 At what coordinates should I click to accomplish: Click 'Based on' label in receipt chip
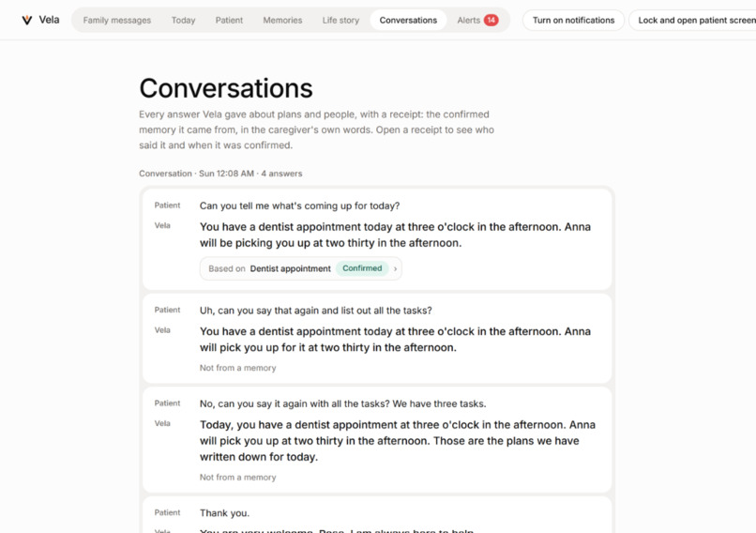pyautogui.click(x=227, y=268)
